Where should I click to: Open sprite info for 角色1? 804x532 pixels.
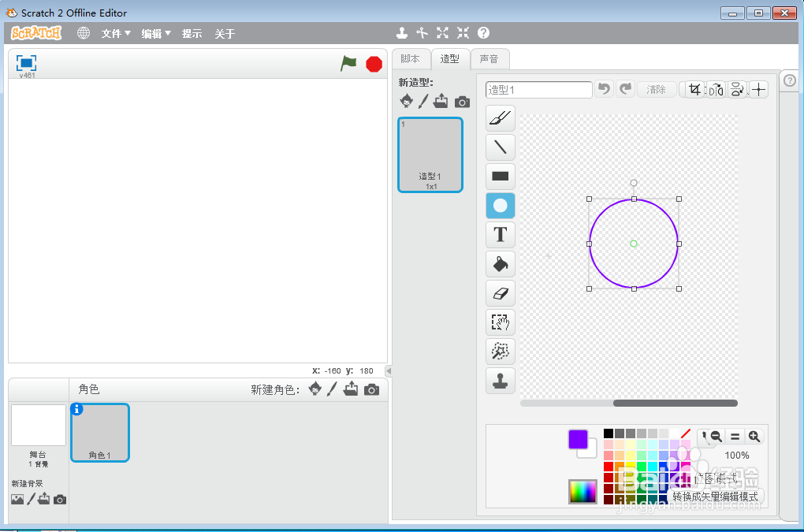coord(77,409)
